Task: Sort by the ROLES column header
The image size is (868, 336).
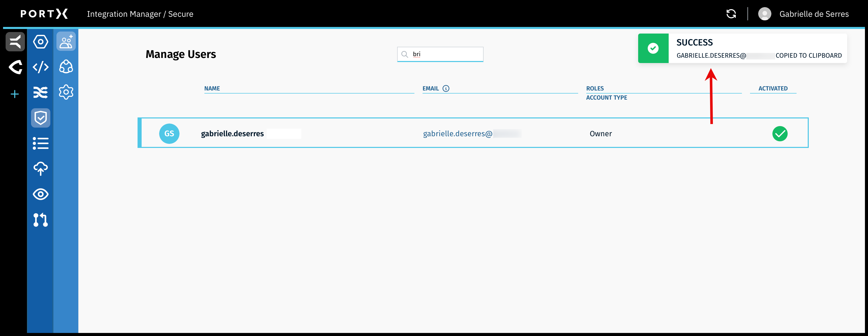Action: click(x=595, y=88)
